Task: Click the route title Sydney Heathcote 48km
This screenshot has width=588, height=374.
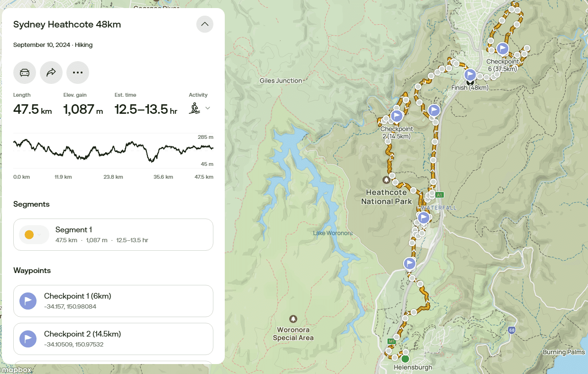Action: click(67, 25)
